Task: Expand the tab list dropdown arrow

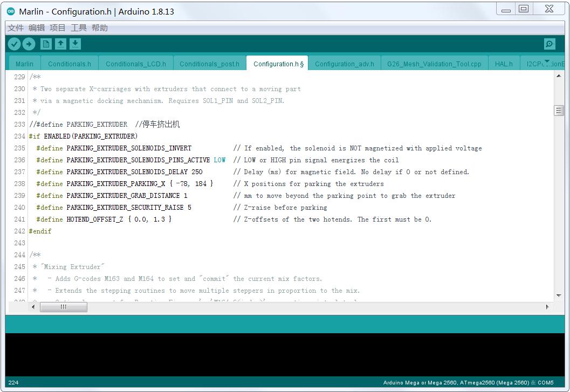Action: coord(547,61)
